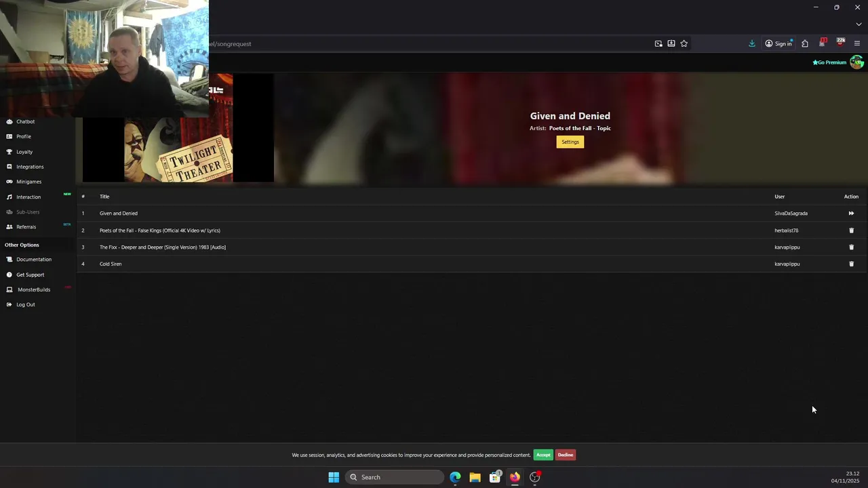Click Get Support in the sidebar
The width and height of the screenshot is (868, 488).
[x=30, y=275]
